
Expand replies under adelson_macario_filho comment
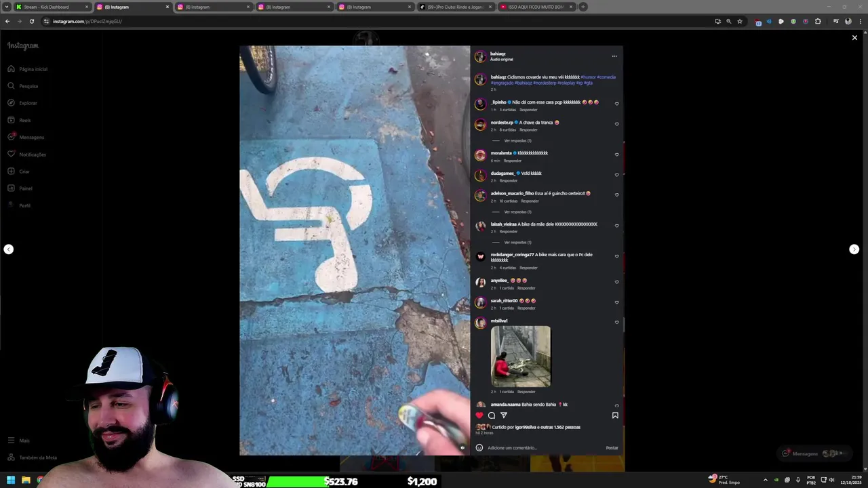tap(518, 212)
